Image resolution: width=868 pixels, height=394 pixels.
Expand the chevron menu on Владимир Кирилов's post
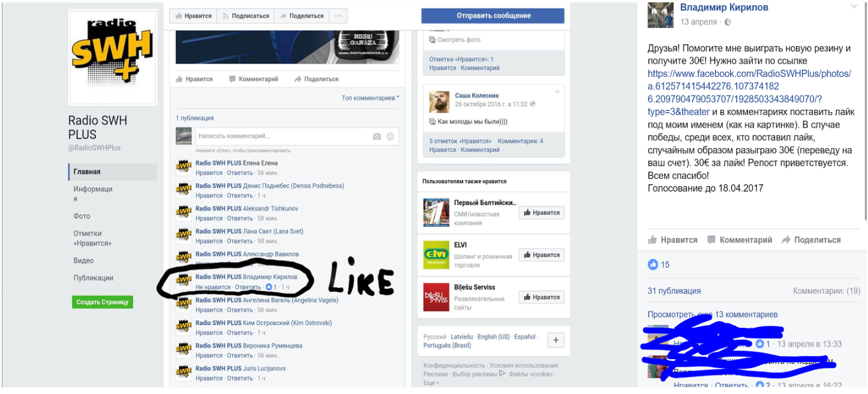(x=854, y=7)
